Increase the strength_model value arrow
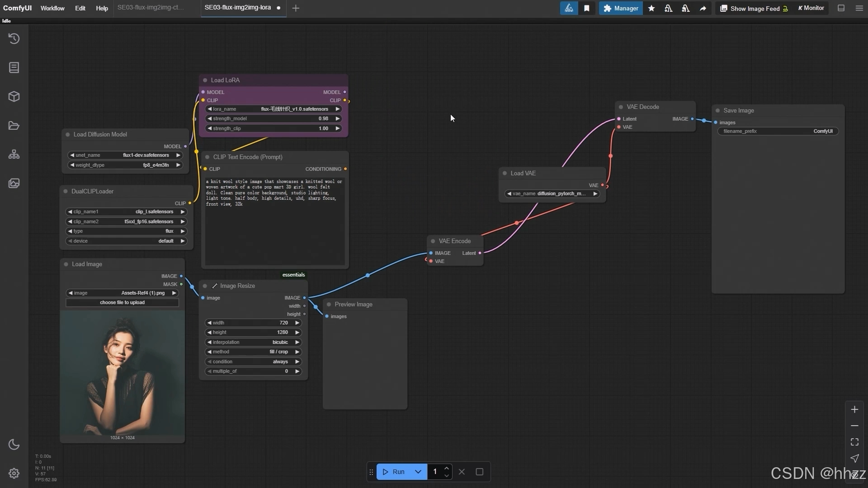 (x=337, y=118)
